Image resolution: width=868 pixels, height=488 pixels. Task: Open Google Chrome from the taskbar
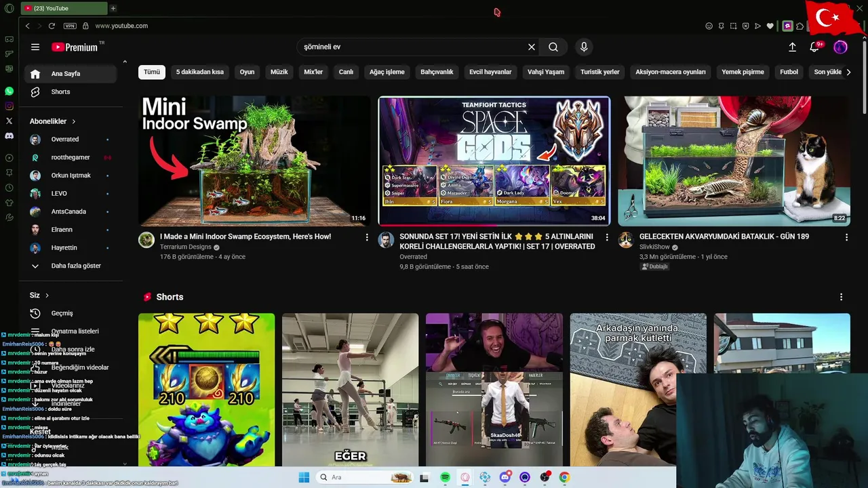(564, 477)
